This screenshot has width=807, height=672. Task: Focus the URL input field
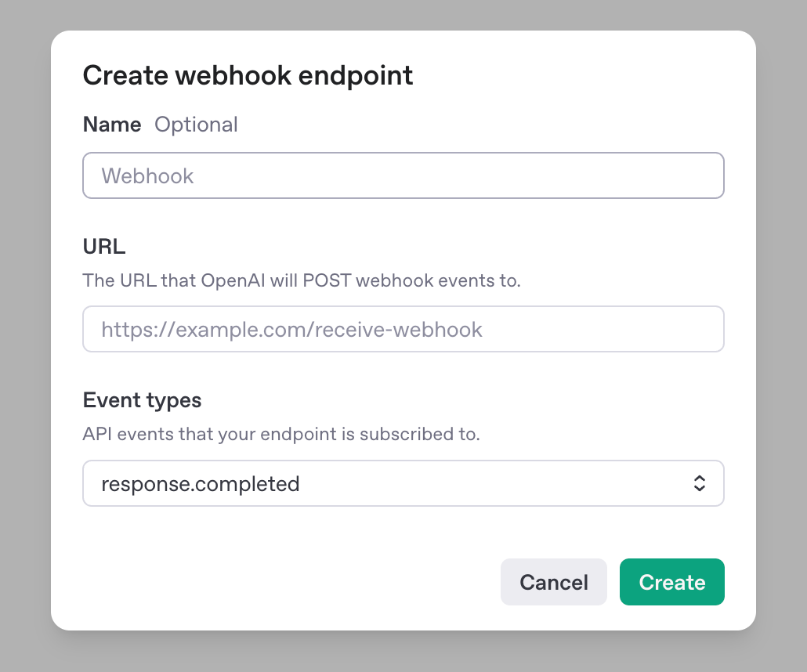pos(403,329)
